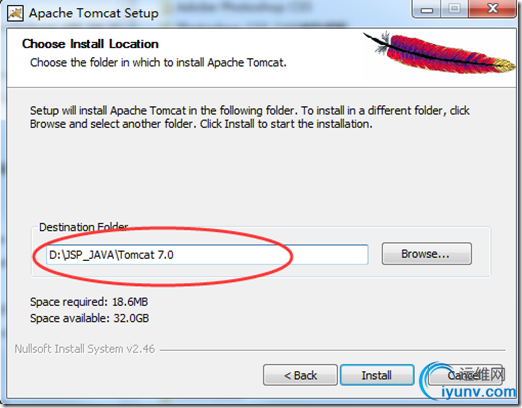Click the Apache Tomcat Setup title text
The height and width of the screenshot is (408, 522).
(x=94, y=13)
